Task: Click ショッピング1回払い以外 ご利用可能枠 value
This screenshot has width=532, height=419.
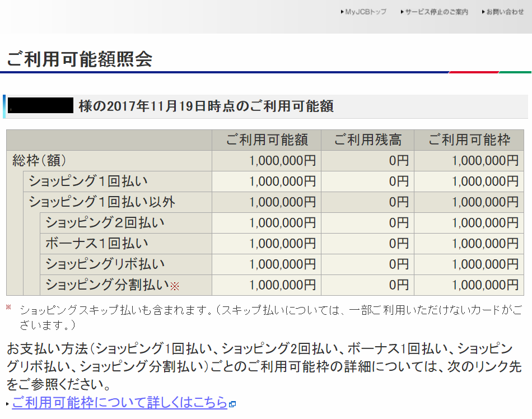Action: [485, 202]
